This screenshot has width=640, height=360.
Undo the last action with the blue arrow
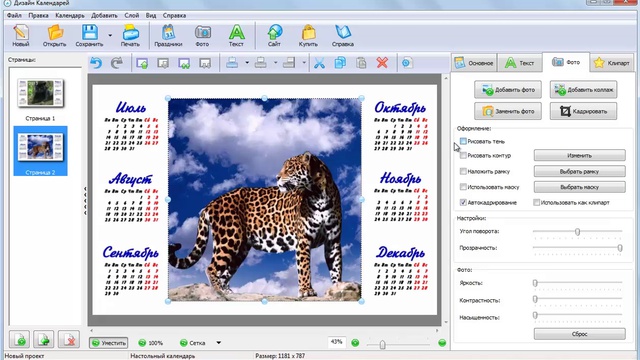[96, 63]
